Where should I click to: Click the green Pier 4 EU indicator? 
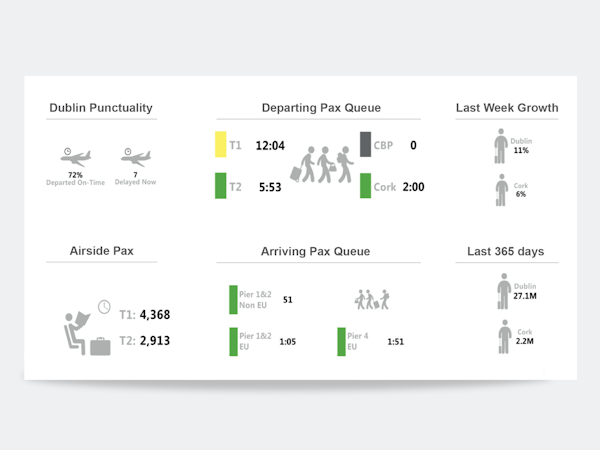tap(341, 341)
